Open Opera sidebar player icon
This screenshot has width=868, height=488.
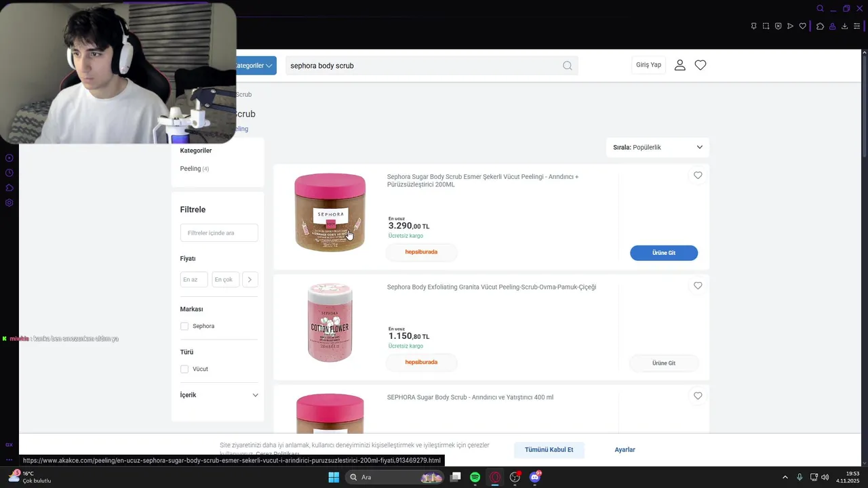pos(9,158)
